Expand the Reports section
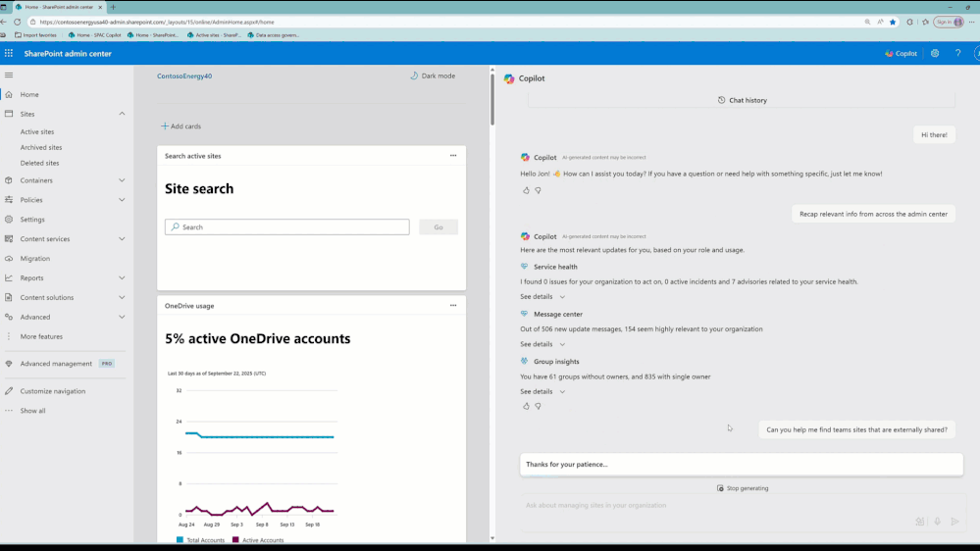This screenshot has width=980, height=551. point(122,278)
